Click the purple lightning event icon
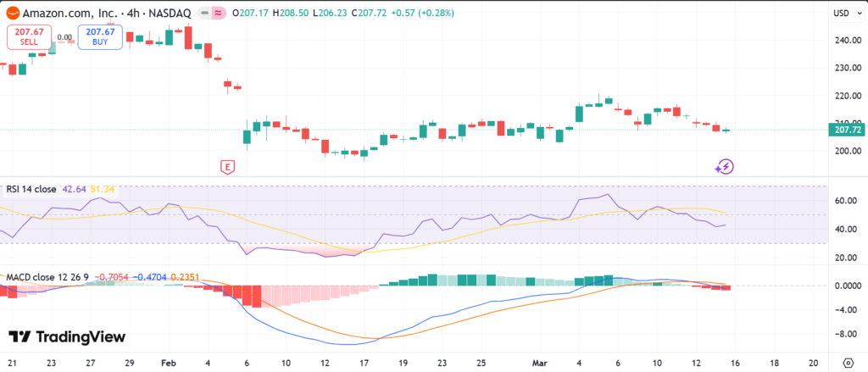Screen dimensions: 868x372 [725, 167]
